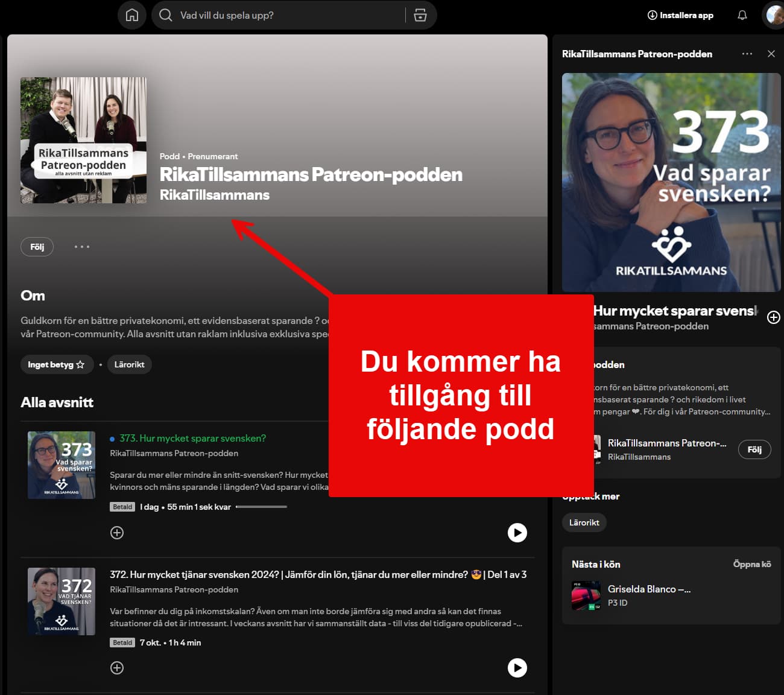
Task: Go to Spotify home via house icon
Action: pos(132,15)
